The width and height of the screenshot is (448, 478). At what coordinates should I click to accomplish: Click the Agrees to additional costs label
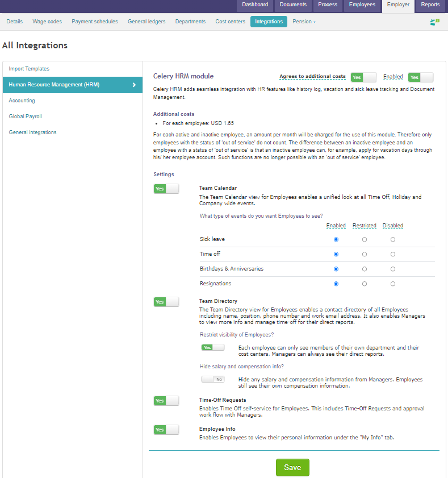[312, 77]
